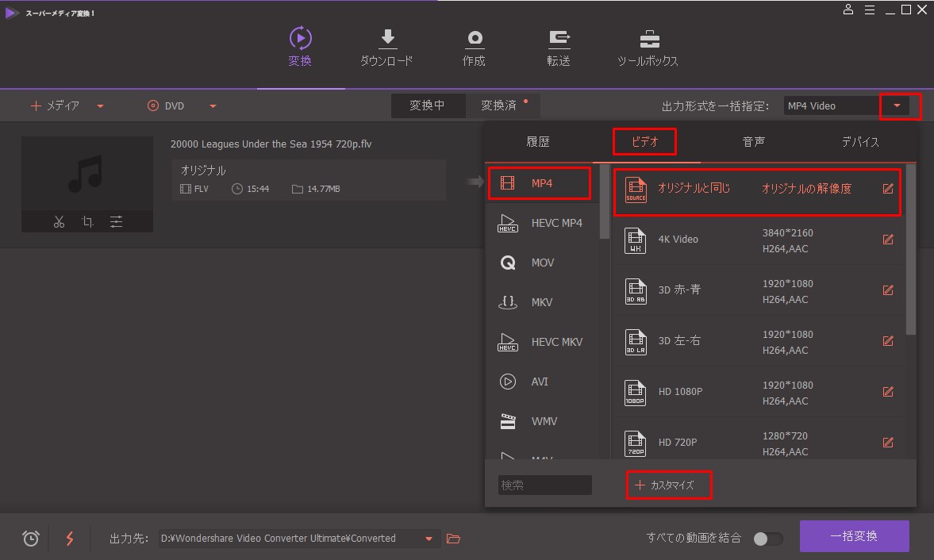Screen dimensions: 934x560
Task: Open the effects adjustment sliders icon
Action: coord(117,221)
